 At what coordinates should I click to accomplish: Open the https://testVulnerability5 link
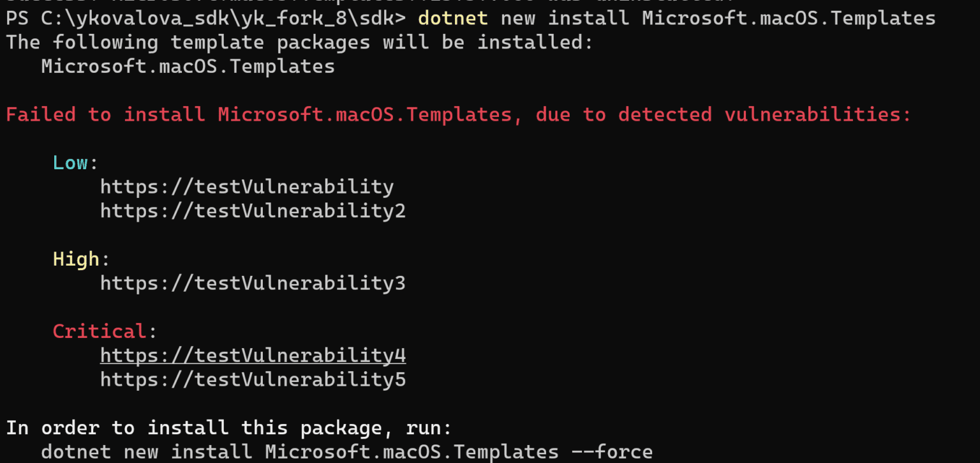tap(253, 379)
